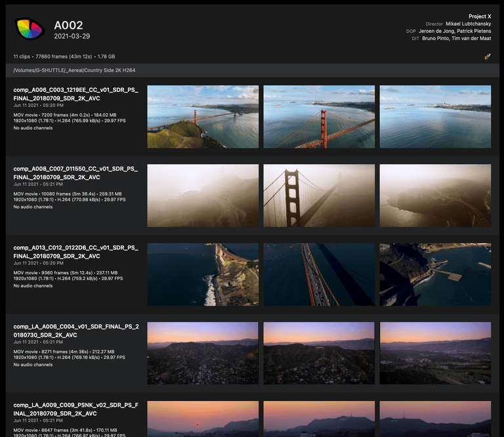Select the first sunset hills thumbnail of LA_A006
Screen dimensions: 504x437
pos(203,353)
